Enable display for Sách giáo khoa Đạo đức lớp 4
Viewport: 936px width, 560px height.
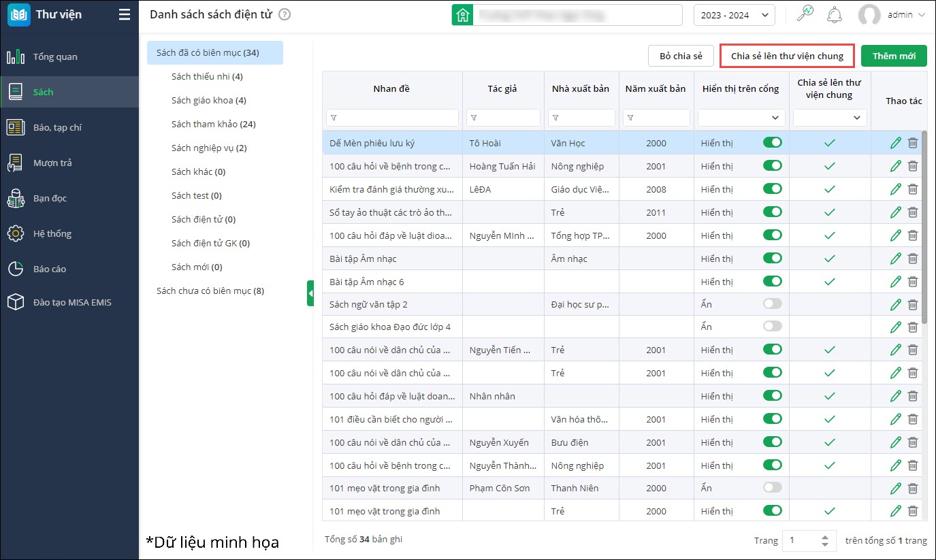point(773,327)
